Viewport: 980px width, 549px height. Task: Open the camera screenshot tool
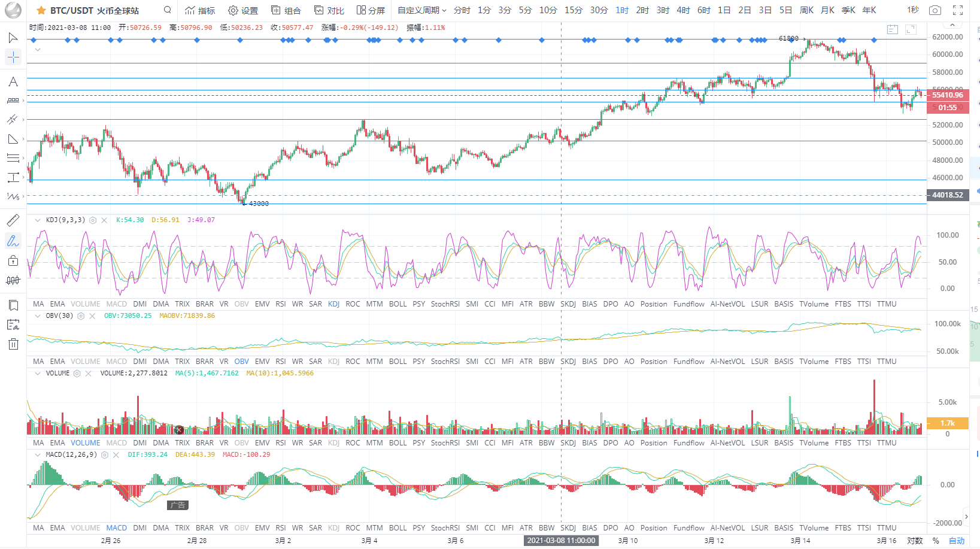(x=935, y=10)
